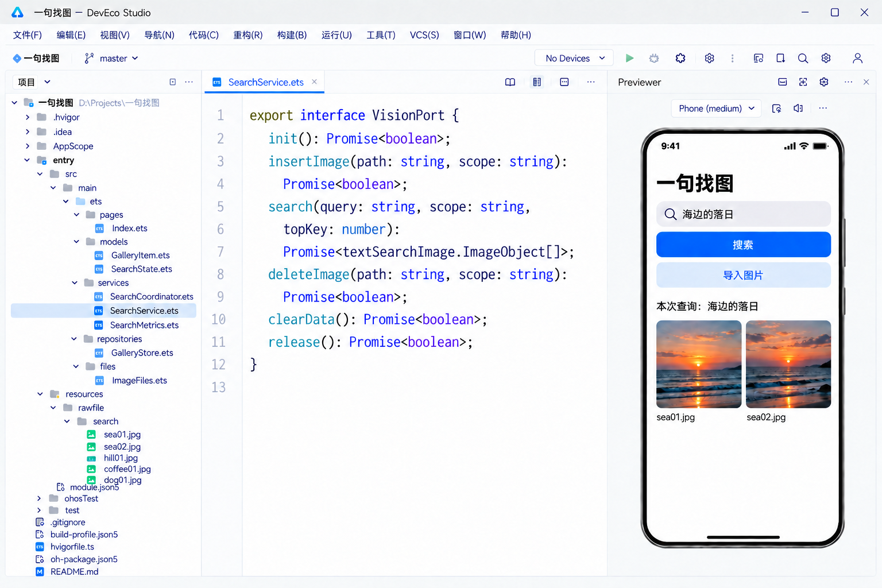This screenshot has width=882, height=588.
Task: Open the toolbar vertical dots menu
Action: tap(732, 58)
